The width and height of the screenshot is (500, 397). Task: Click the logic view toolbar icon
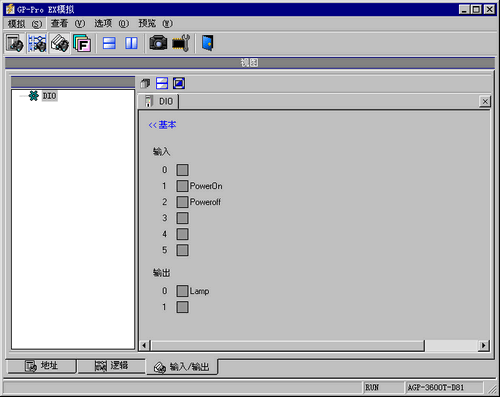click(x=37, y=43)
